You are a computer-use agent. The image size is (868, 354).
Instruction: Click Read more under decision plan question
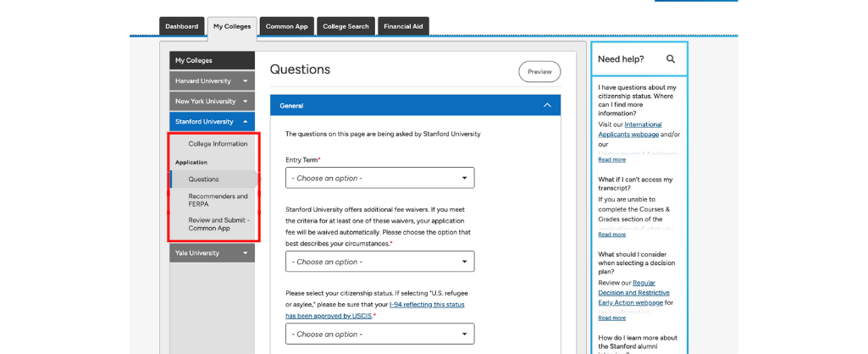click(611, 318)
